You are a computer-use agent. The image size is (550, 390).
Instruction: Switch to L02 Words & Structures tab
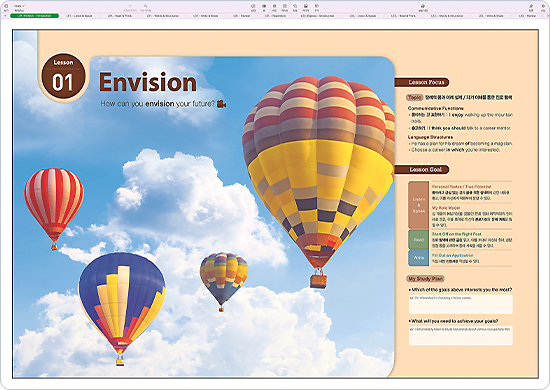(447, 16)
